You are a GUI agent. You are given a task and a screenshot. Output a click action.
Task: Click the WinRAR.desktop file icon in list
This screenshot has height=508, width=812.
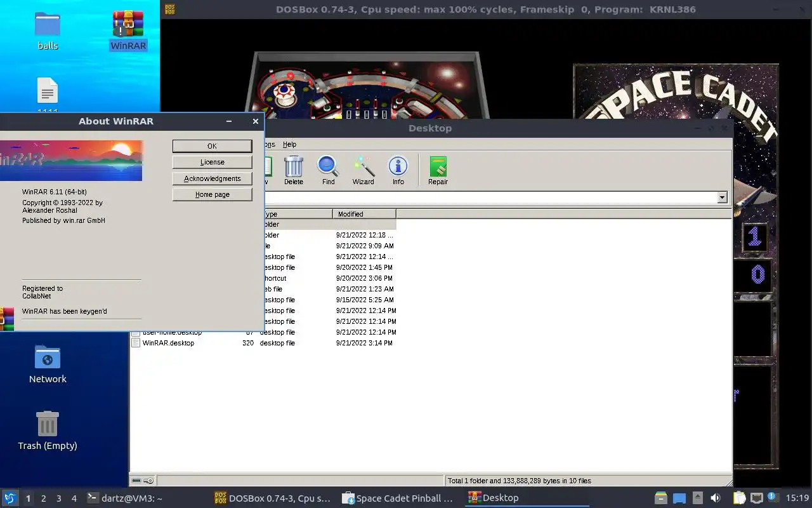(x=136, y=343)
